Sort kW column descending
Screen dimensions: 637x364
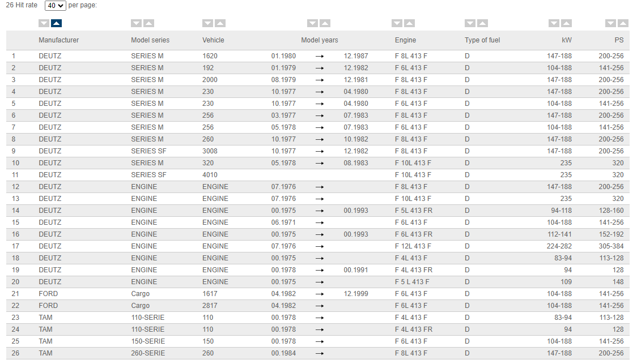point(554,23)
